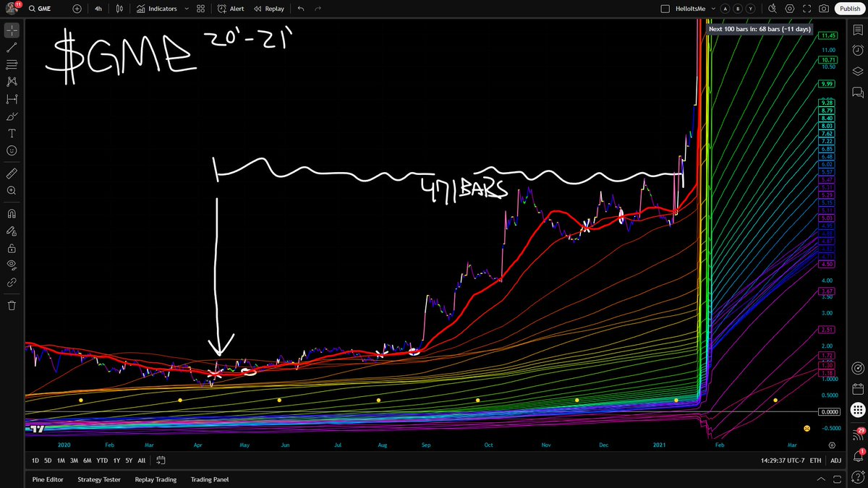The width and height of the screenshot is (868, 488).
Task: Remove drawings with trash icon
Action: pyautogui.click(x=12, y=305)
